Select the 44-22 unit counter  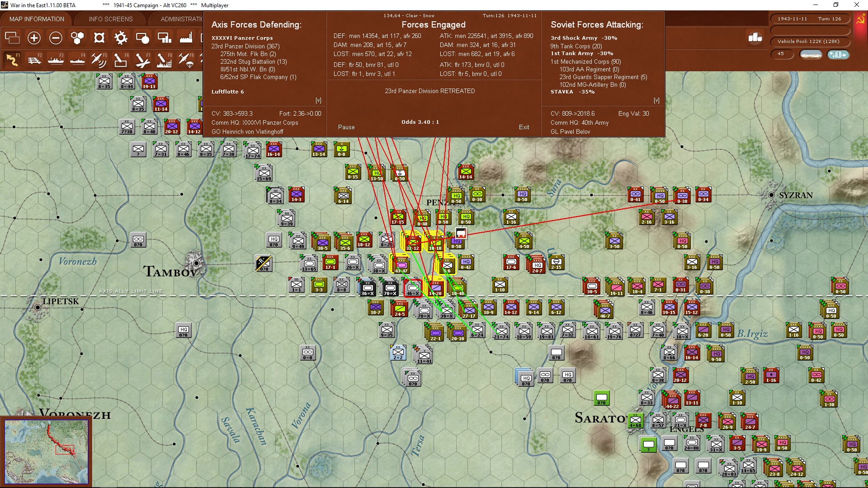tap(672, 401)
